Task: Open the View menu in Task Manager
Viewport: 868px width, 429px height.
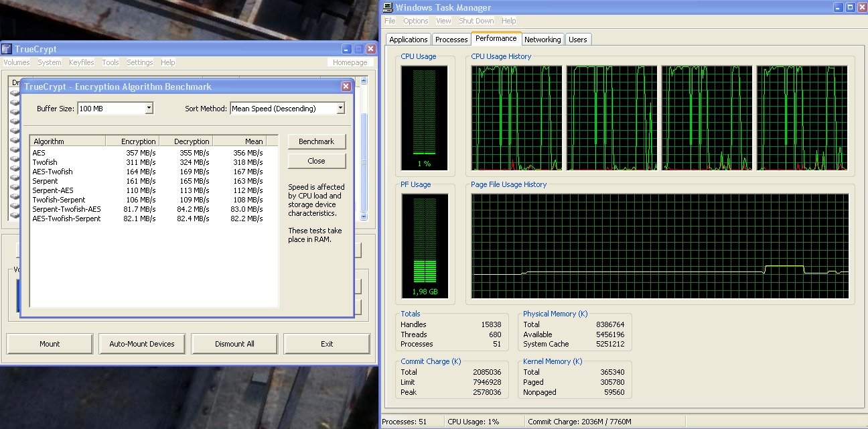Action: click(x=443, y=21)
